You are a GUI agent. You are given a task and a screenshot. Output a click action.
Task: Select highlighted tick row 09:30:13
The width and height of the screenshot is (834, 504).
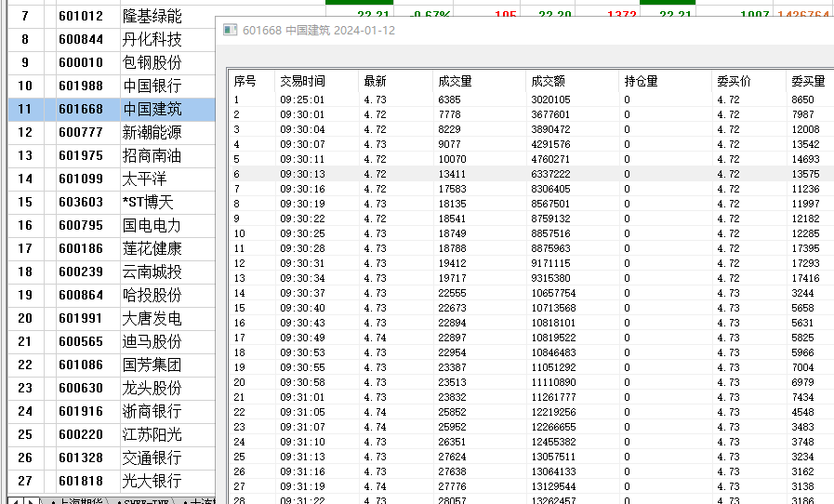pos(532,174)
